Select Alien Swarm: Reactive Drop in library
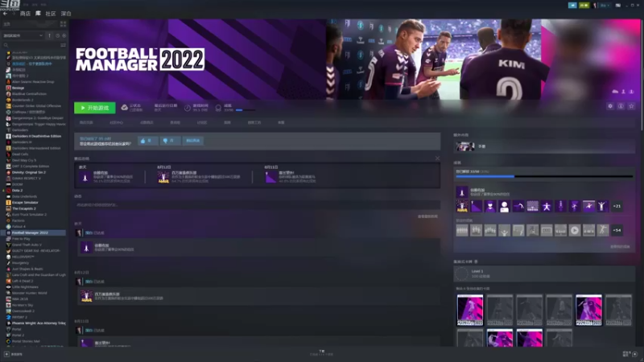Image resolution: width=644 pixels, height=362 pixels. (35, 82)
